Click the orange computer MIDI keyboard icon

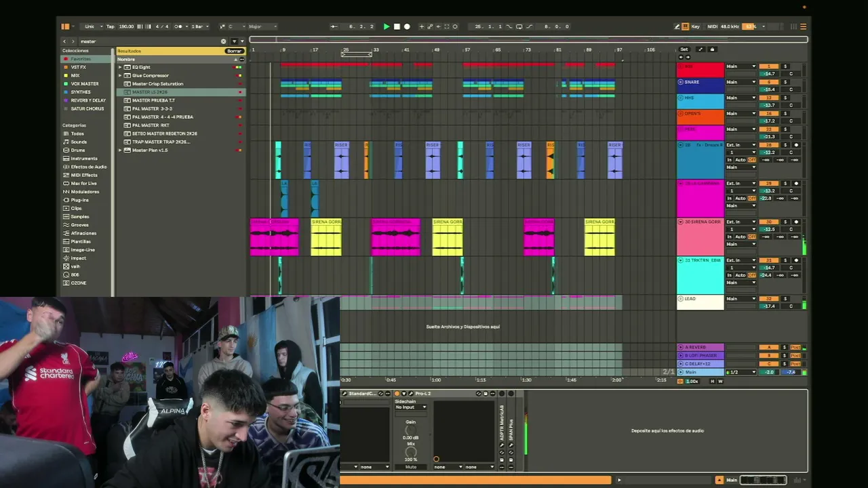click(686, 26)
